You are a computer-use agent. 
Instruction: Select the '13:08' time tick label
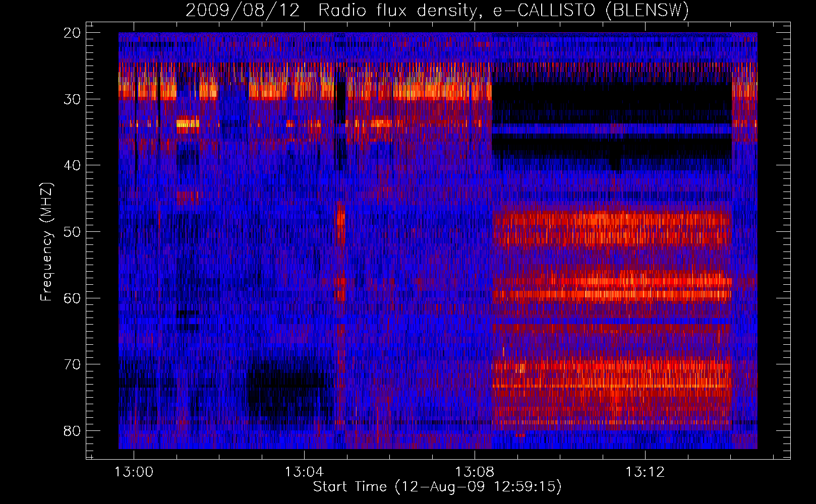tap(475, 472)
